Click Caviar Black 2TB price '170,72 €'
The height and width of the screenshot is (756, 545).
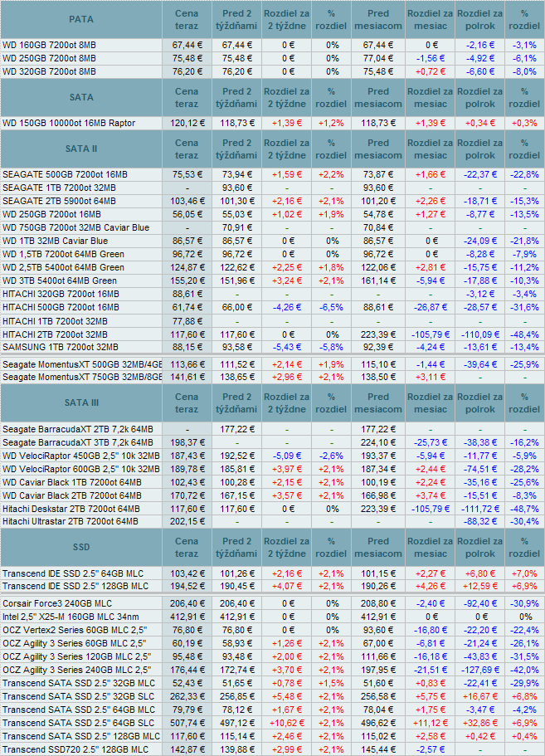tap(187, 495)
